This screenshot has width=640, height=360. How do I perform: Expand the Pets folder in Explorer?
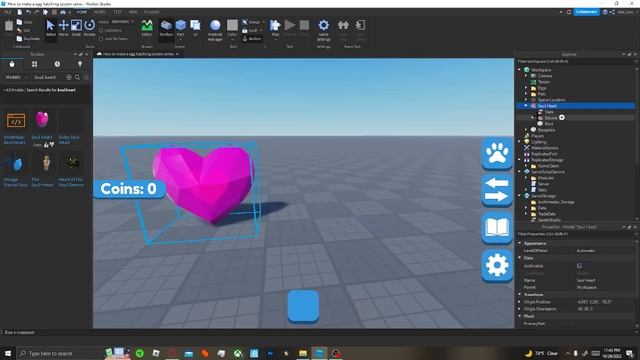click(x=526, y=94)
